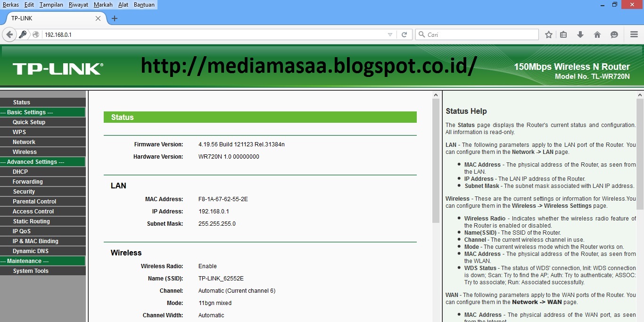Image resolution: width=644 pixels, height=322 pixels.
Task: Open Dynamic DNS in sidebar
Action: (x=43, y=251)
